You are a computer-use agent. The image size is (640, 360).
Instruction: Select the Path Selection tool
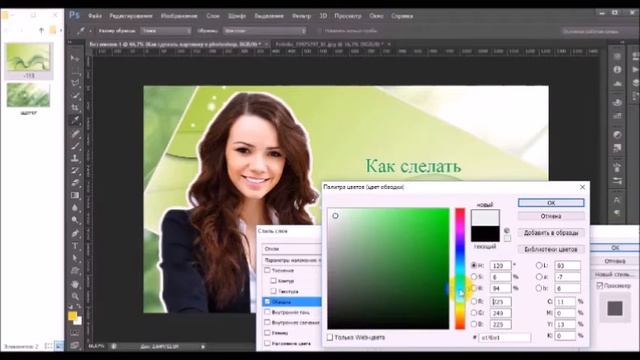pos(75,258)
